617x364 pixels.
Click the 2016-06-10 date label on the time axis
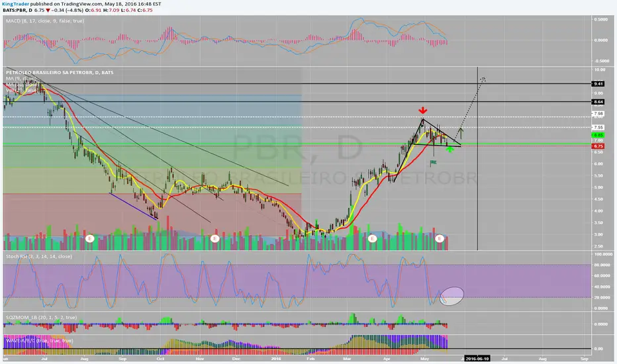click(477, 359)
